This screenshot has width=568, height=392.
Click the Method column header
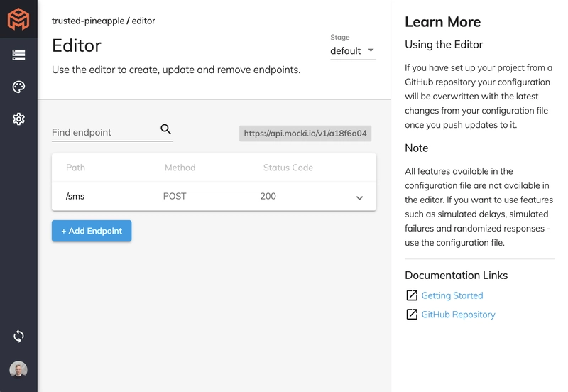point(180,168)
